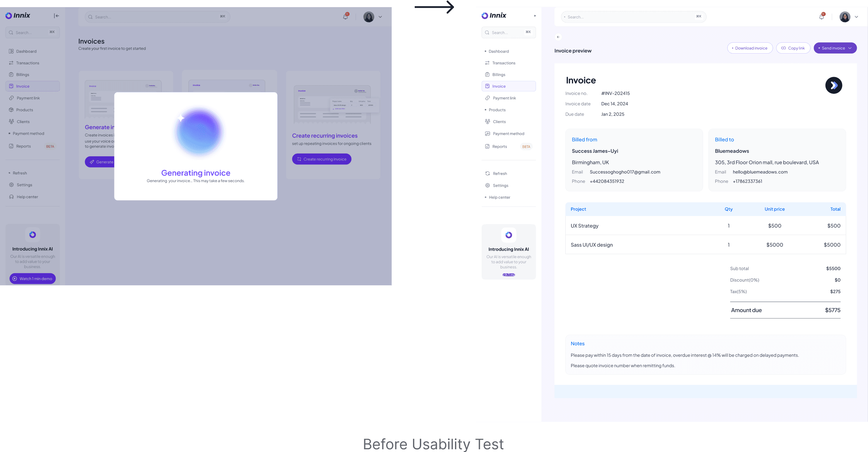The image size is (868, 452).
Task: Click the Innix logo in left sidebar
Action: point(18,16)
